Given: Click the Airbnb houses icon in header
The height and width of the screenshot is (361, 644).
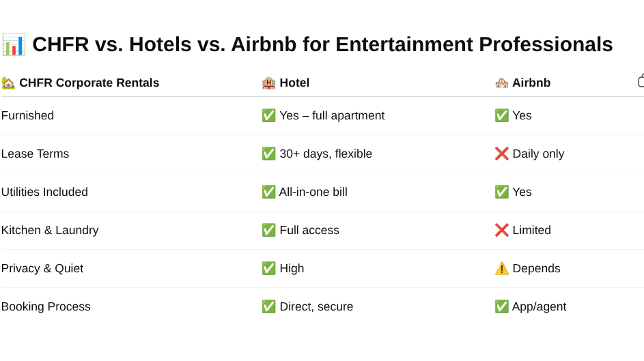Looking at the screenshot, I should point(501,83).
